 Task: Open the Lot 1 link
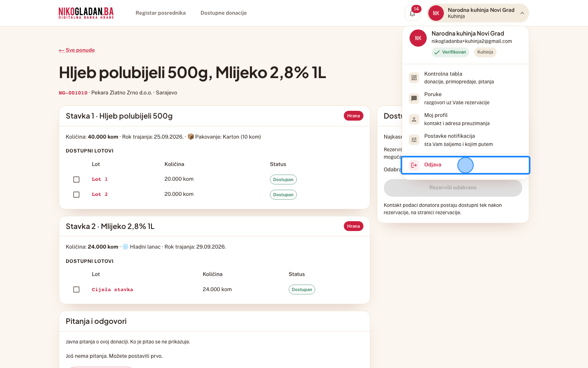coord(100,180)
